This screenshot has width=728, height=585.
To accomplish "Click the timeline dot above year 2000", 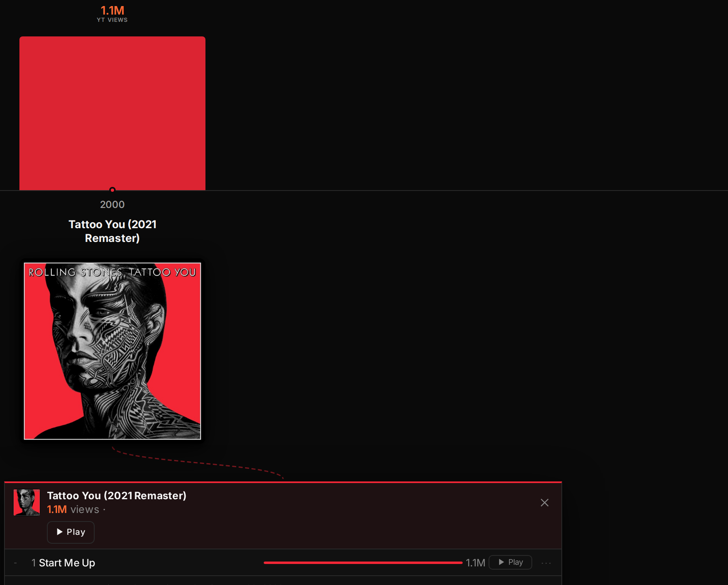I will click(112, 190).
